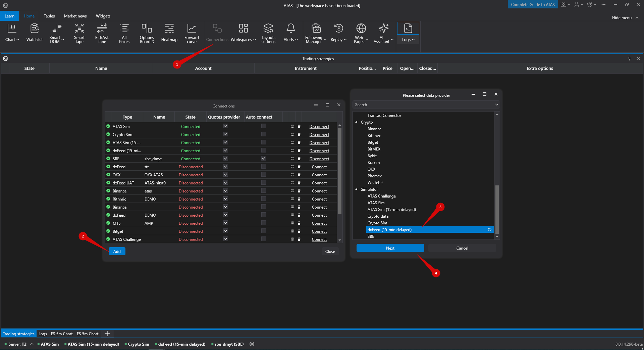Select Bybit in the provider list
Screen dimensions: 644x350
[372, 156]
